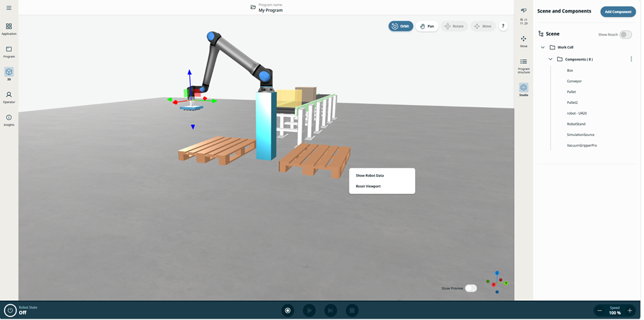This screenshot has width=644, height=320.
Task: Switch to the Program view icon
Action: click(9, 51)
